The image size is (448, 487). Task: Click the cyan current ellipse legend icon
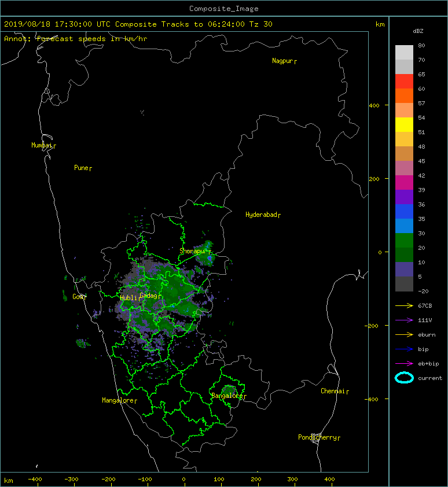(x=404, y=378)
